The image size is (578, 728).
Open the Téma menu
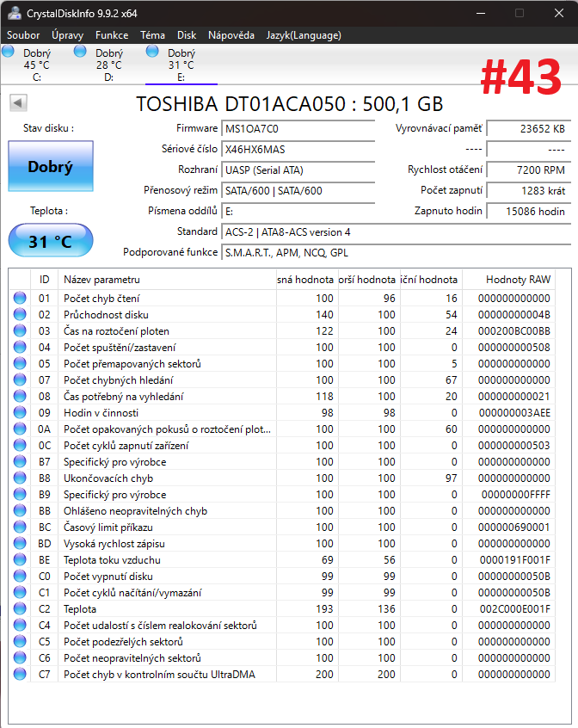(x=152, y=35)
